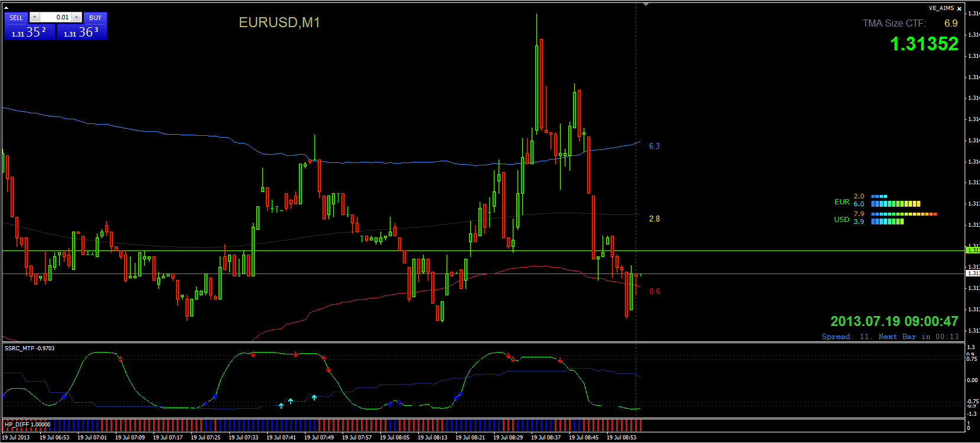Click the '19 Jul 07:41' time label
The width and height of the screenshot is (980, 443).
(x=281, y=438)
